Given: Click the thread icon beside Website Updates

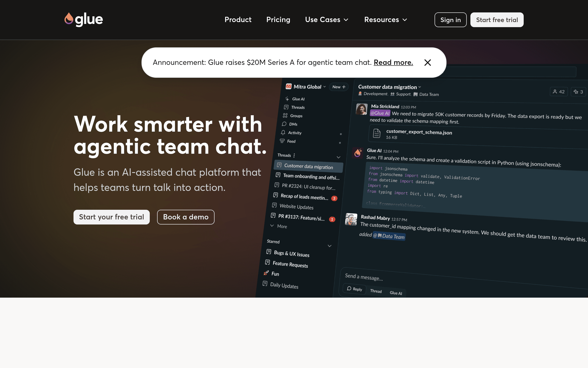Looking at the screenshot, I should coord(274,205).
